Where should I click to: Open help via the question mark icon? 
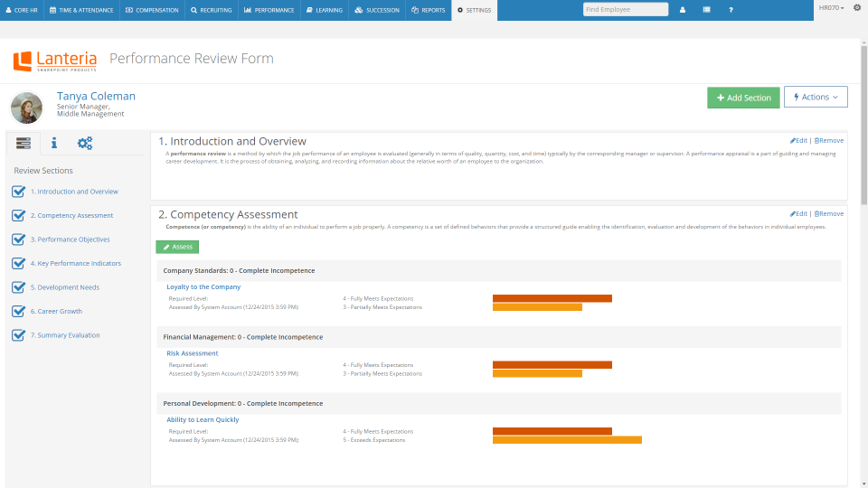tap(731, 9)
